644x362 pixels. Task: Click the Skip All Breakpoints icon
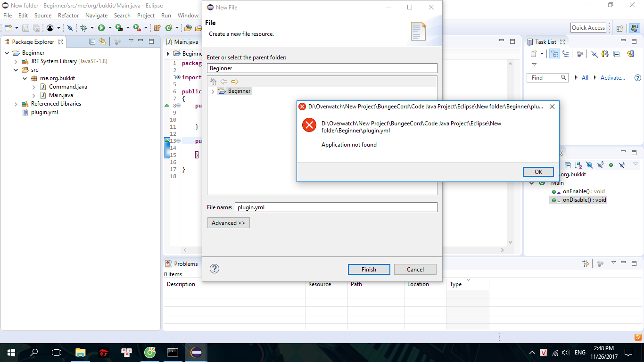click(x=70, y=28)
